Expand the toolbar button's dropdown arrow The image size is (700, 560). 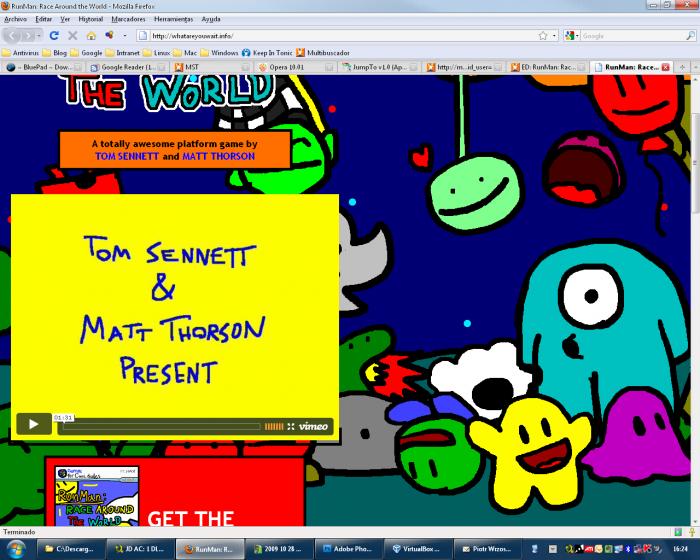125,36
